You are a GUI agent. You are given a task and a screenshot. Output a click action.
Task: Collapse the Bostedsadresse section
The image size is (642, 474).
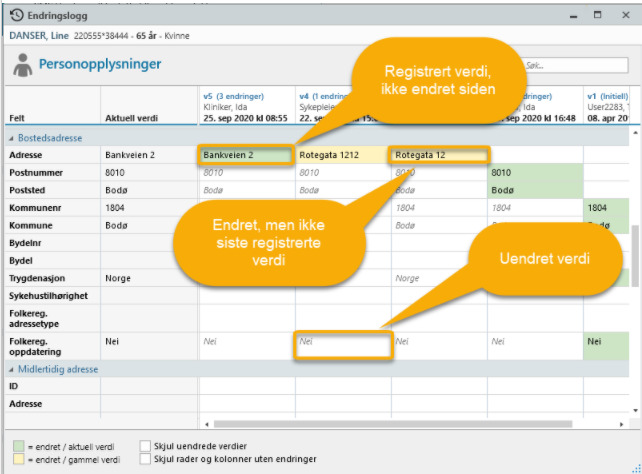pyautogui.click(x=12, y=138)
